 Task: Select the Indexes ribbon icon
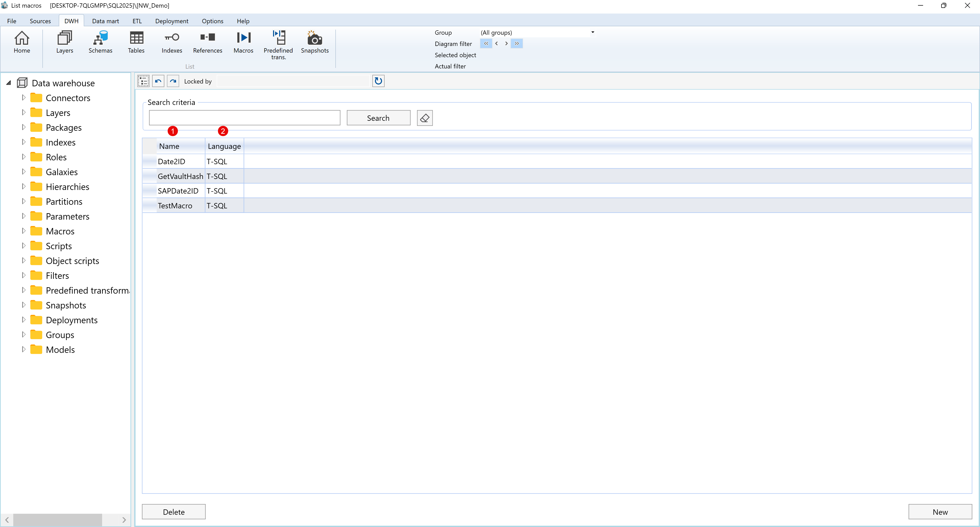(171, 43)
